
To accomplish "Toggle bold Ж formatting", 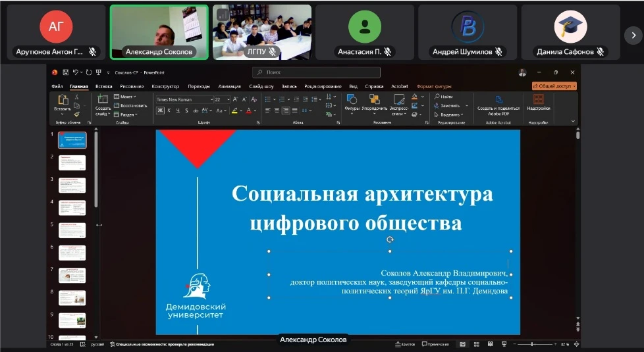I will (160, 111).
